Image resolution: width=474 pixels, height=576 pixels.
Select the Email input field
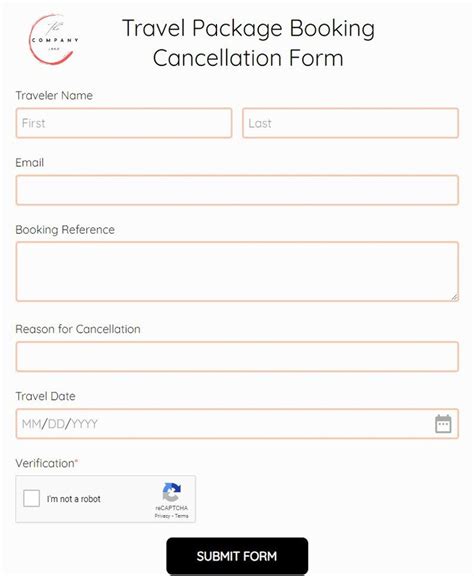237,190
